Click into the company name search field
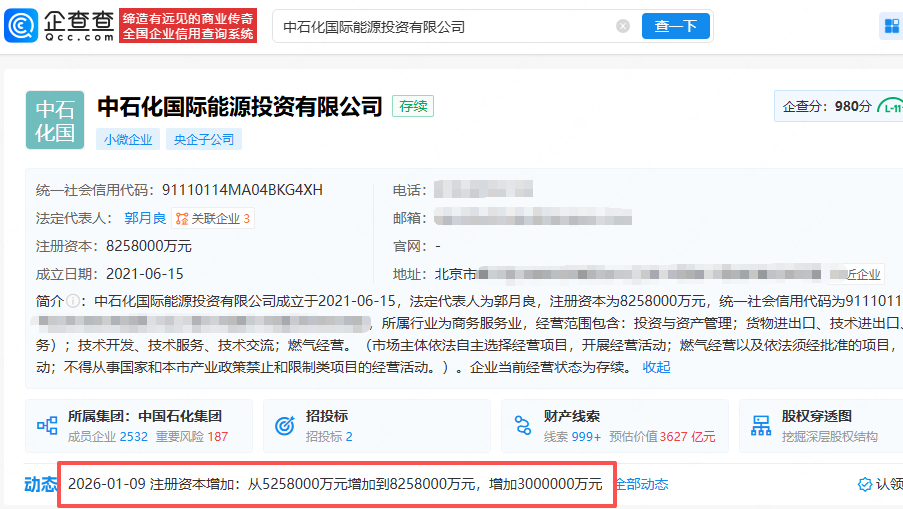This screenshot has height=509, width=903. pyautogui.click(x=443, y=26)
